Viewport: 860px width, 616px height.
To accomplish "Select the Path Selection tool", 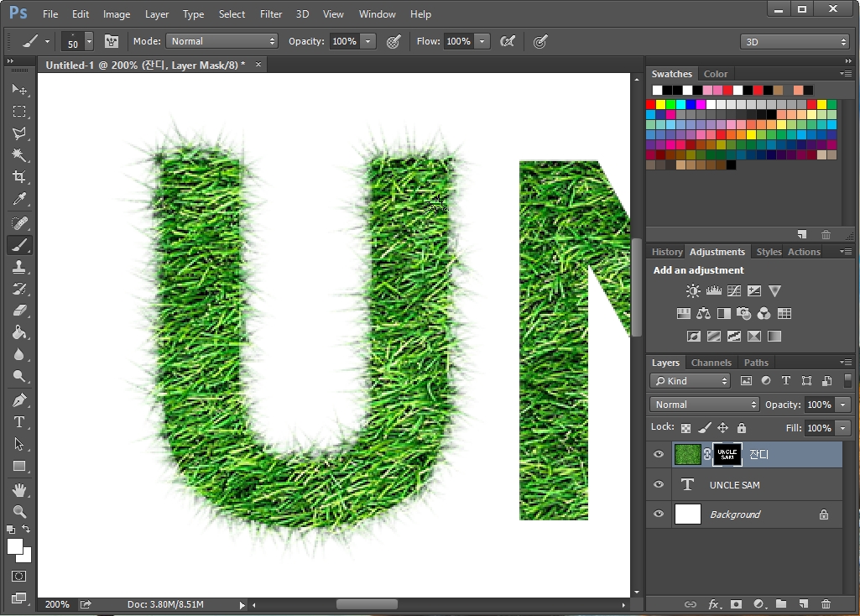I will pos(19,444).
